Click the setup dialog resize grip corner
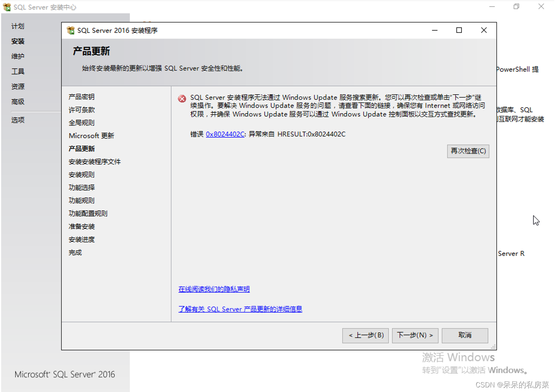The width and height of the screenshot is (555, 392). [493, 347]
